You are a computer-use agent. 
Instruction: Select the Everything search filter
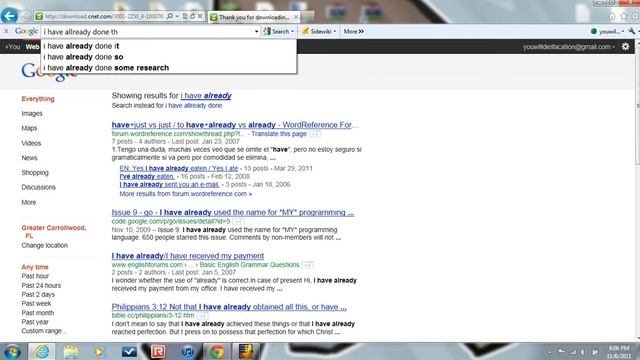pyautogui.click(x=38, y=99)
